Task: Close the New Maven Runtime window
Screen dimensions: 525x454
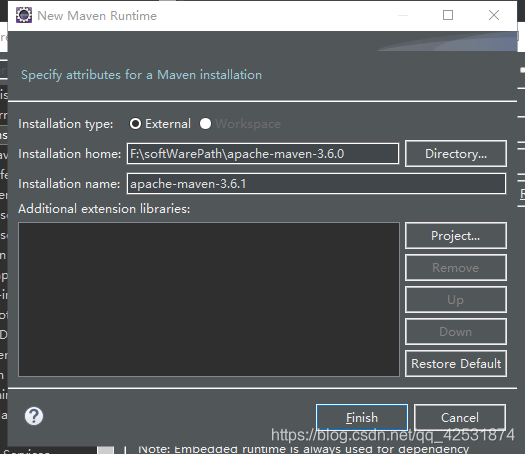Action: coord(494,15)
